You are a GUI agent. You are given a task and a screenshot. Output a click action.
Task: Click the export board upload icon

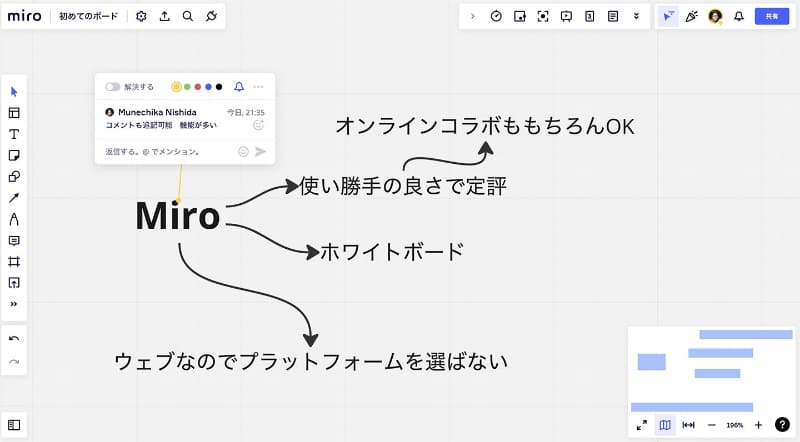point(164,16)
